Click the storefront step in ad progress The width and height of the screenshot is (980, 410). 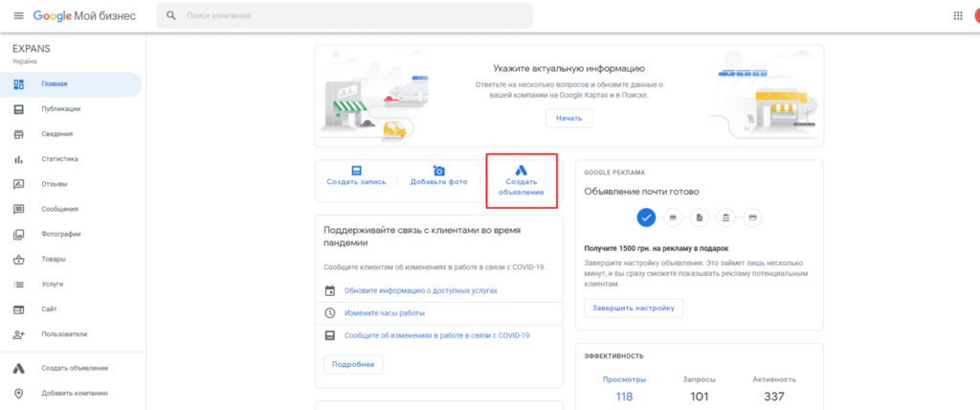[673, 217]
